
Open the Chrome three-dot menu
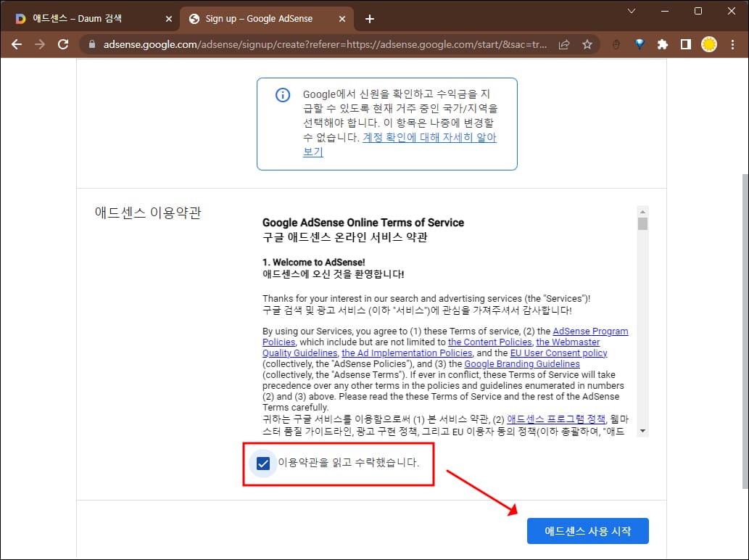tap(732, 44)
